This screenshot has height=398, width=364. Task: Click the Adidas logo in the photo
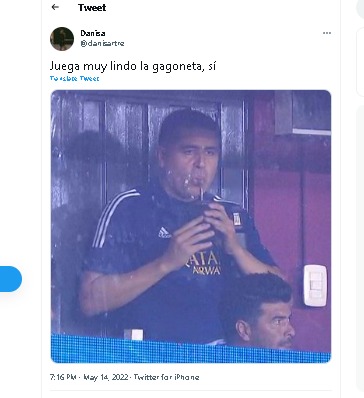164,232
